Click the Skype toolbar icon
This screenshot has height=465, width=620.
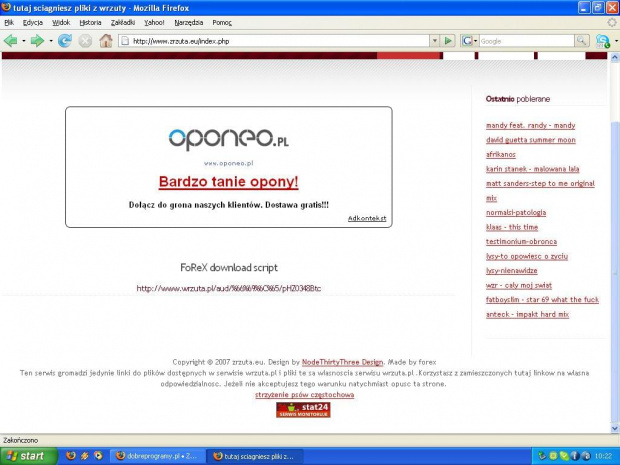603,41
